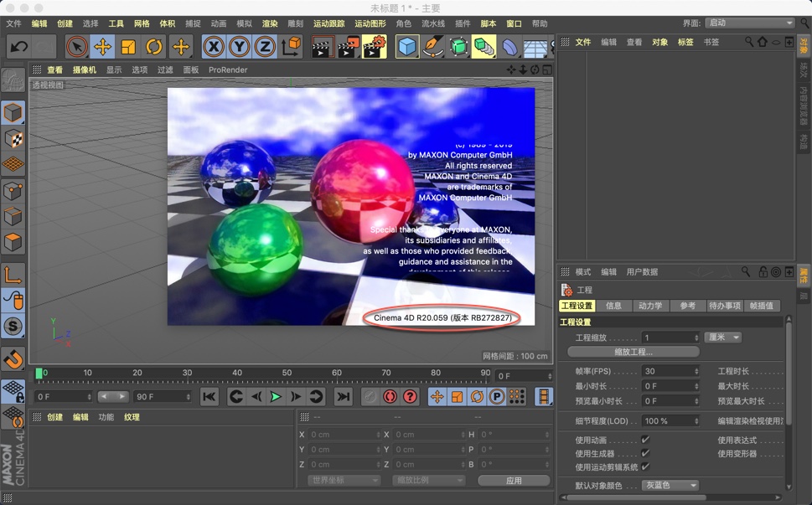The width and height of the screenshot is (812, 505).
Task: Switch to Edges mode
Action: point(13,216)
